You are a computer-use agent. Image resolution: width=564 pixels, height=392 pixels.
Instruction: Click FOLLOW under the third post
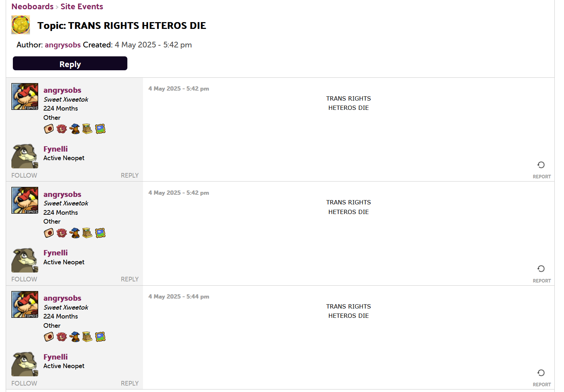pos(24,383)
